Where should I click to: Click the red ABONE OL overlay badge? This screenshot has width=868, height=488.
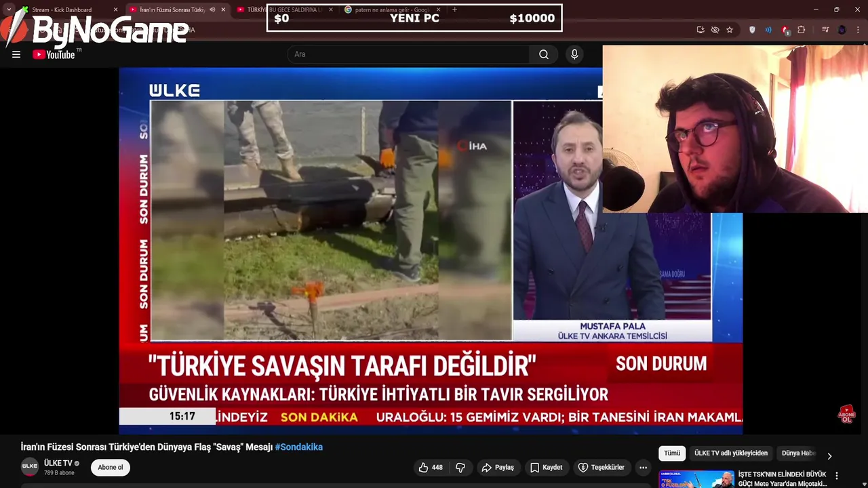coord(846,413)
